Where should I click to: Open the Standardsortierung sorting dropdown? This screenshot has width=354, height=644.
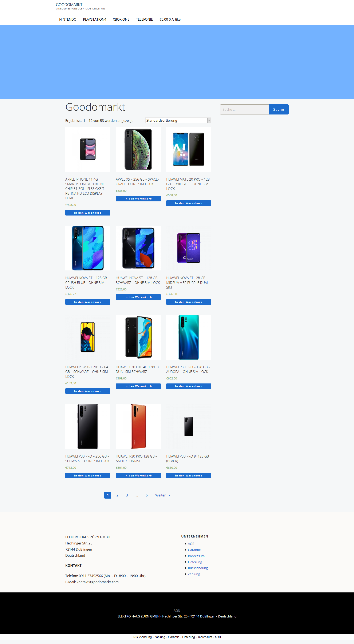pos(178,120)
